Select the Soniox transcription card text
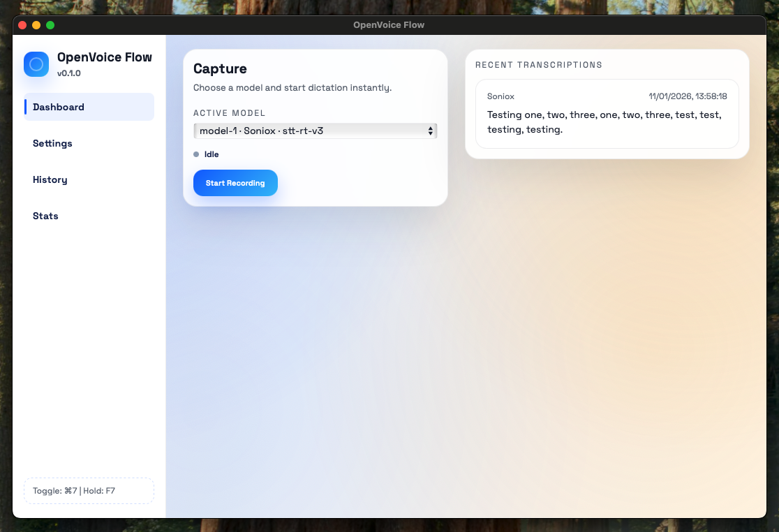The height and width of the screenshot is (532, 779). pos(604,121)
